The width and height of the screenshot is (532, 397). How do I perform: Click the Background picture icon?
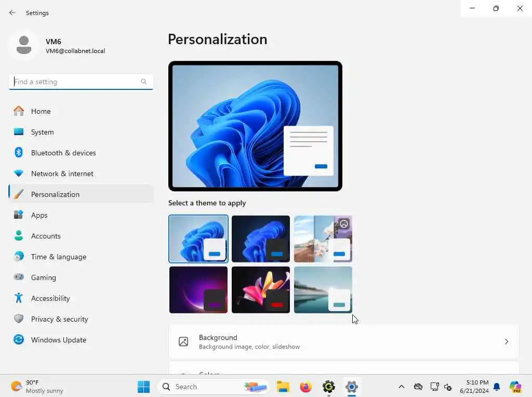click(x=183, y=341)
